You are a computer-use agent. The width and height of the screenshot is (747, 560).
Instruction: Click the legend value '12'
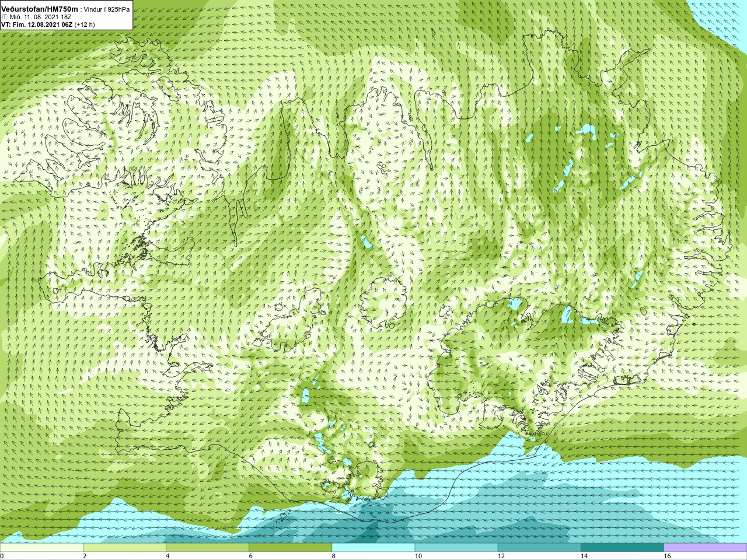click(501, 556)
